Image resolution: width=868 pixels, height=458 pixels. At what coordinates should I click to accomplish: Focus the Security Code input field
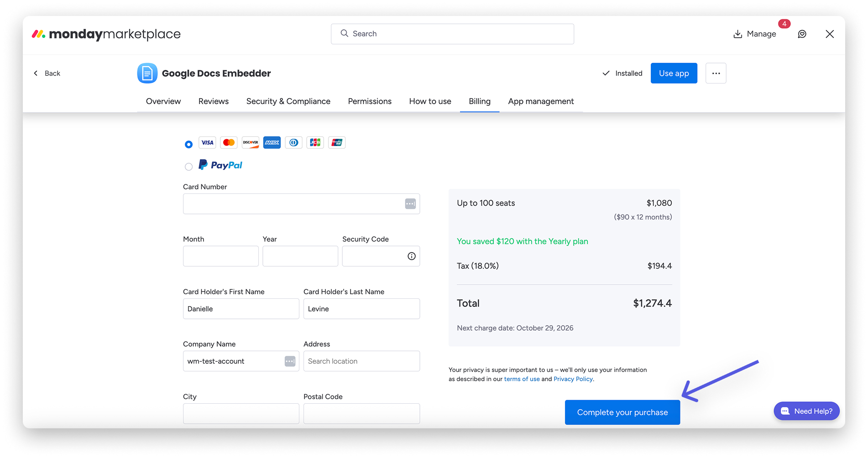[x=381, y=256]
